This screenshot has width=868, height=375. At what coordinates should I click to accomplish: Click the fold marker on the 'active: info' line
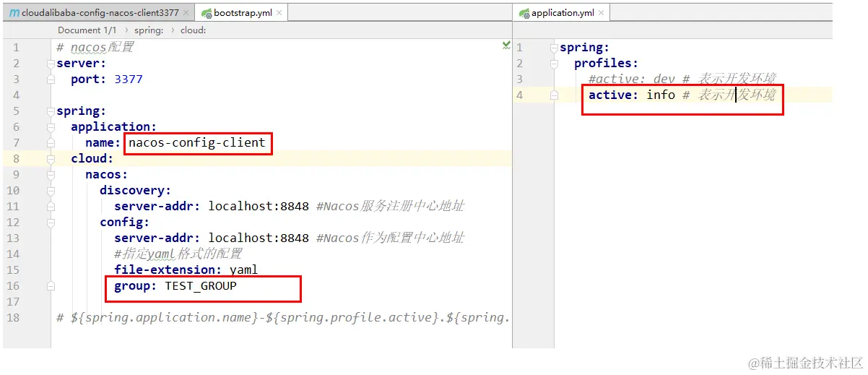pos(555,95)
